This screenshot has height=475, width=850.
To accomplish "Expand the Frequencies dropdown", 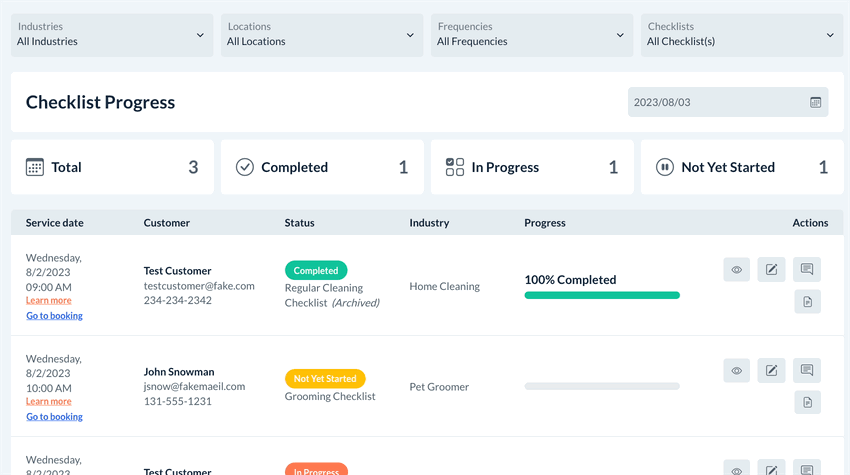I will pos(531,35).
